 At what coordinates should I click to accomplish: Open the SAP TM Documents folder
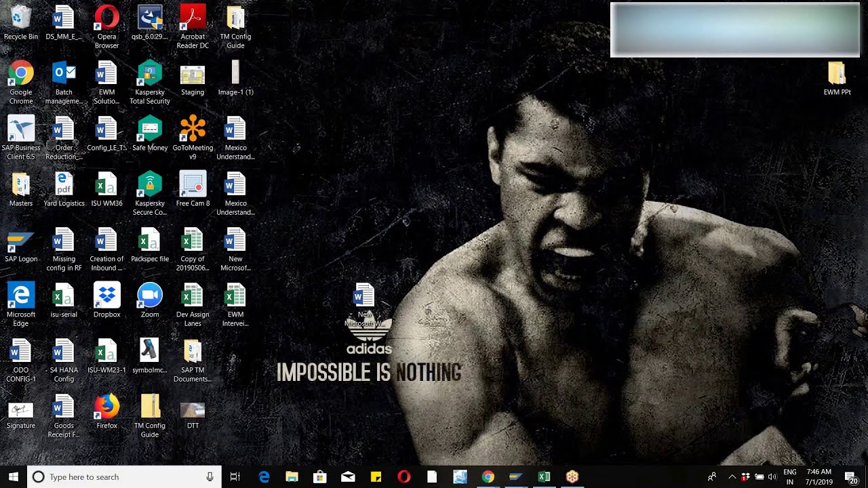193,361
